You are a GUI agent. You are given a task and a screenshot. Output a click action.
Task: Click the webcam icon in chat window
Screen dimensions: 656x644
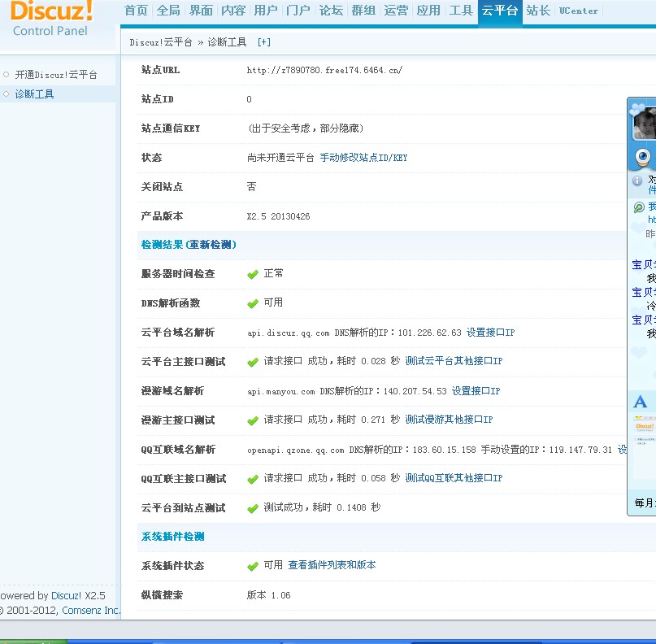coord(643,156)
